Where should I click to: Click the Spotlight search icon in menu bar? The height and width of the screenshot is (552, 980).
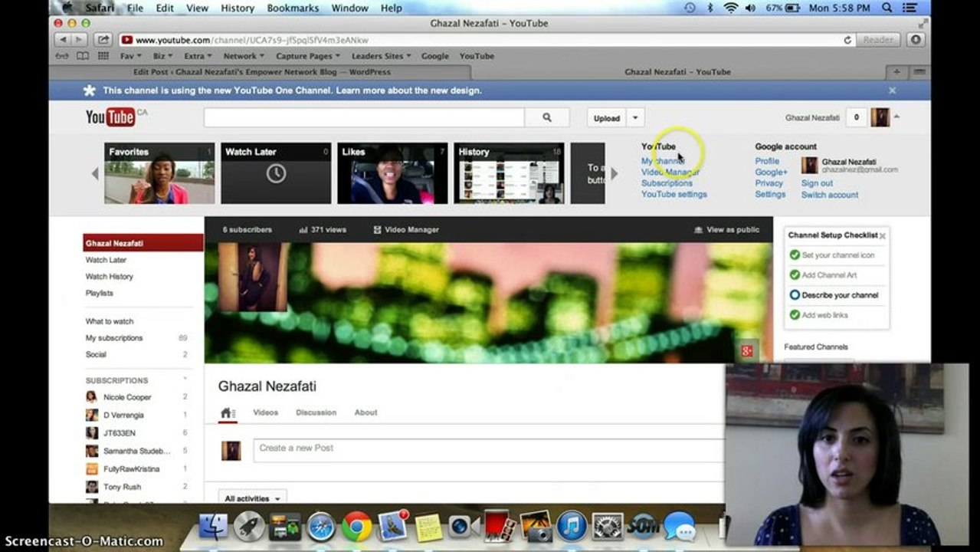click(x=887, y=8)
